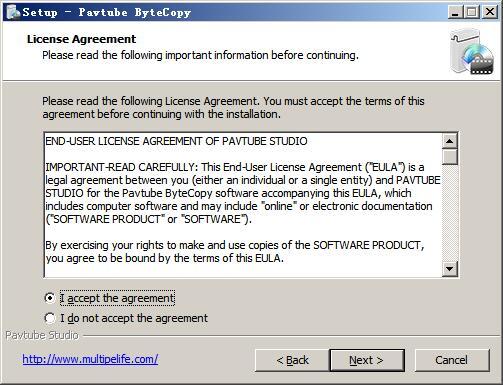The width and height of the screenshot is (503, 385).
Task: Minimize the setup window
Action: click(455, 12)
